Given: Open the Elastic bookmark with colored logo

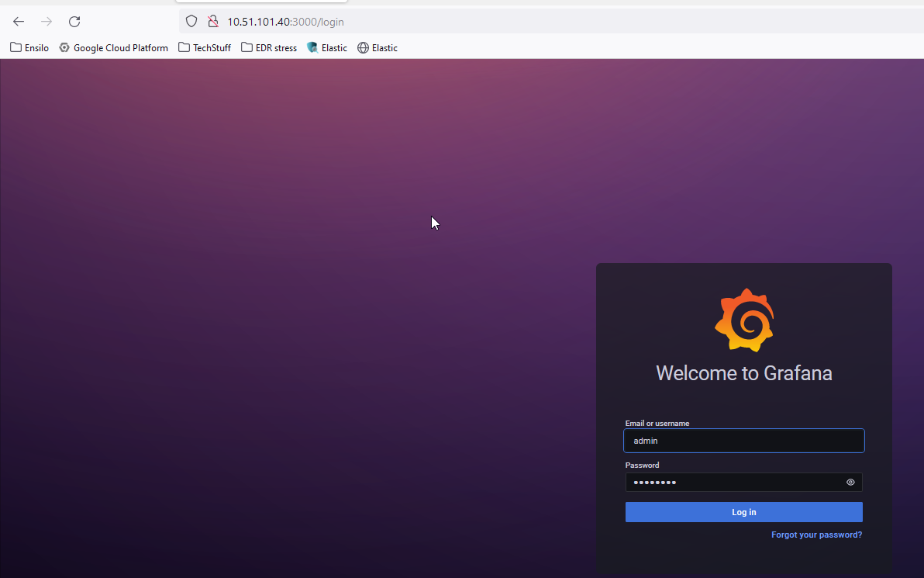Looking at the screenshot, I should pyautogui.click(x=327, y=48).
